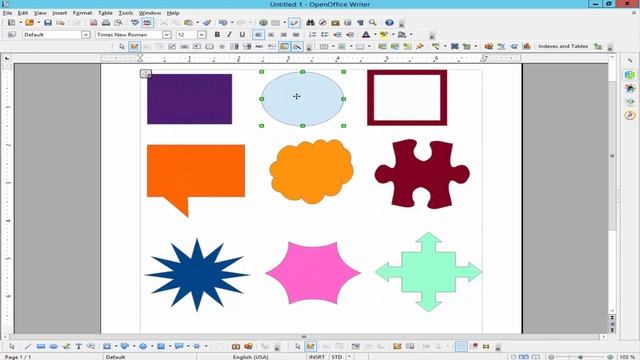Open the Format menu
This screenshot has width=640, height=360.
pos(82,13)
